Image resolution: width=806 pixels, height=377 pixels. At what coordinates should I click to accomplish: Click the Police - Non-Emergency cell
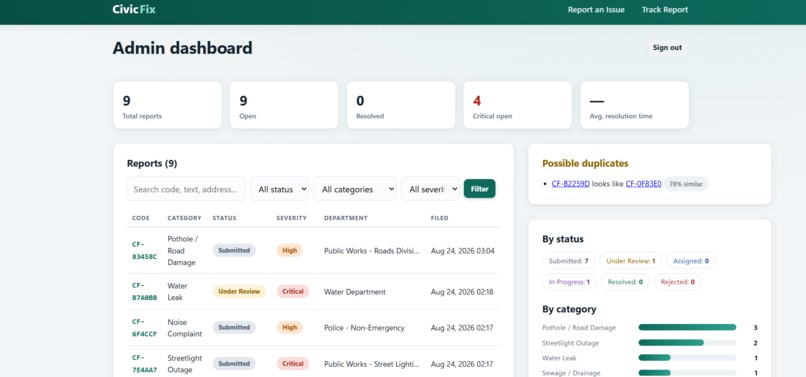364,328
